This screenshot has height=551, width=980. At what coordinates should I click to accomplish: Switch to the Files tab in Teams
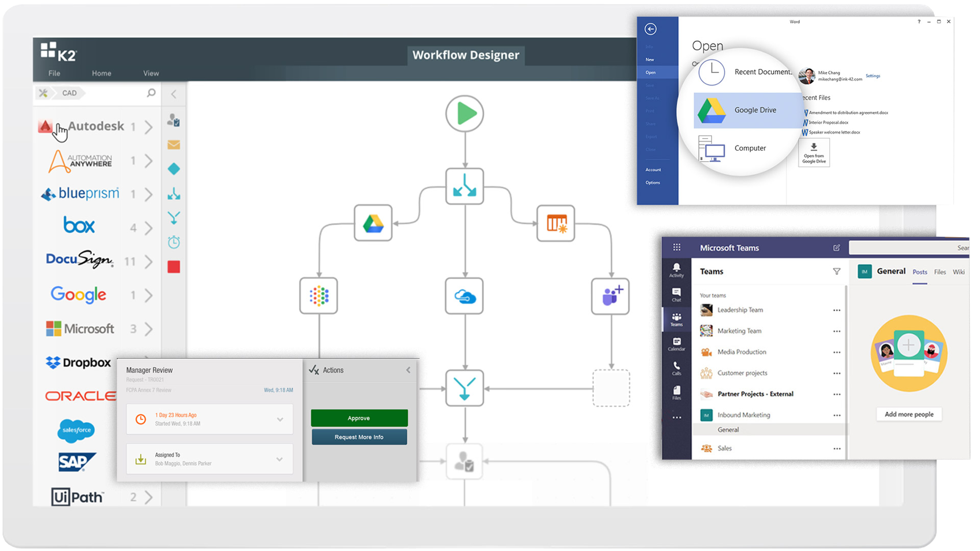940,272
